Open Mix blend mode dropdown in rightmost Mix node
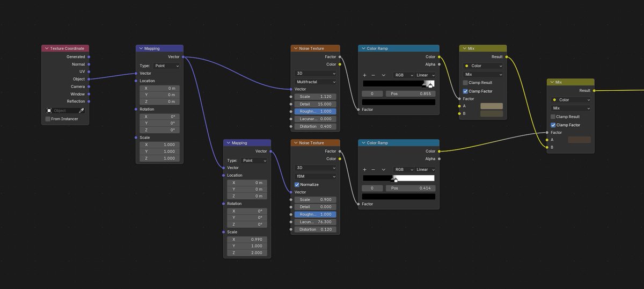The width and height of the screenshot is (644, 289). tap(570, 108)
